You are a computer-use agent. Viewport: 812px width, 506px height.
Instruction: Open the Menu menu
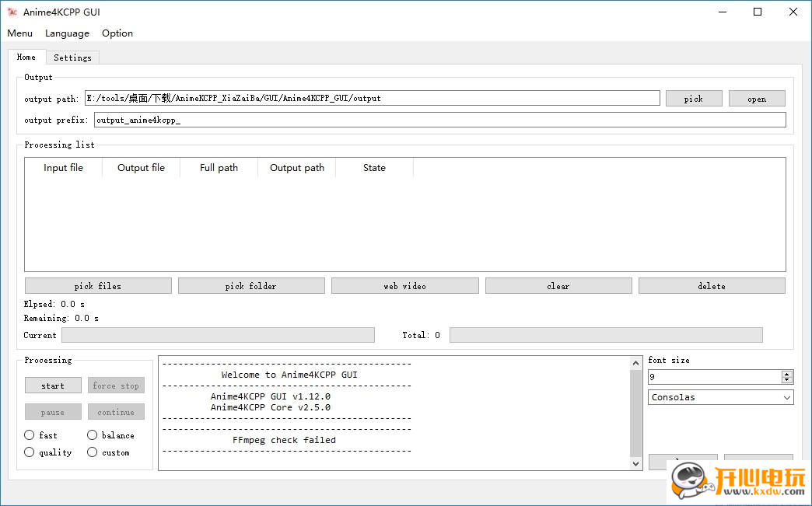(x=19, y=33)
